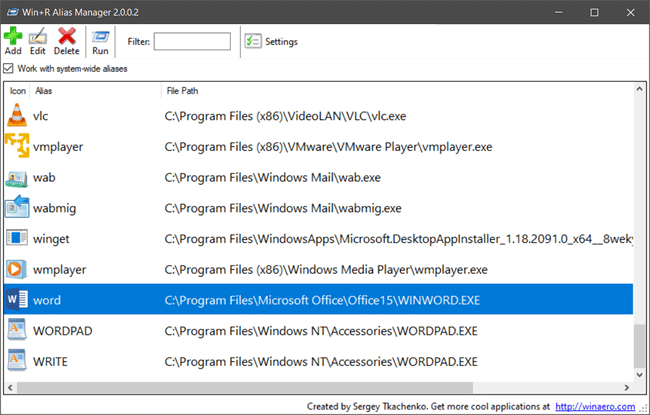The width and height of the screenshot is (650, 415).
Task: Click the Filter text box
Action: tap(192, 41)
